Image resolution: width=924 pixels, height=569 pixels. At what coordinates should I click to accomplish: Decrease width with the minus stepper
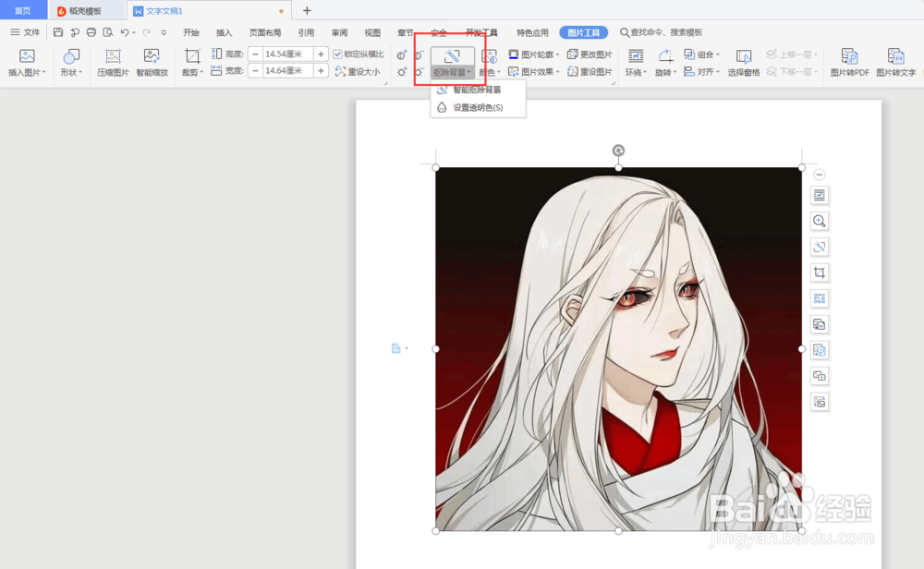click(255, 71)
